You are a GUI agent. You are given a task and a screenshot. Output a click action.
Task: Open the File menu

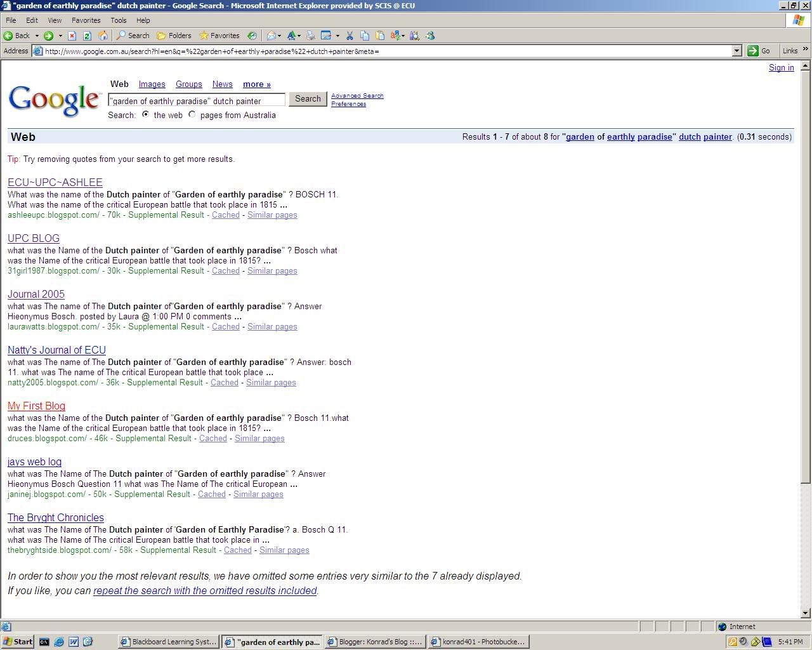click(x=11, y=20)
